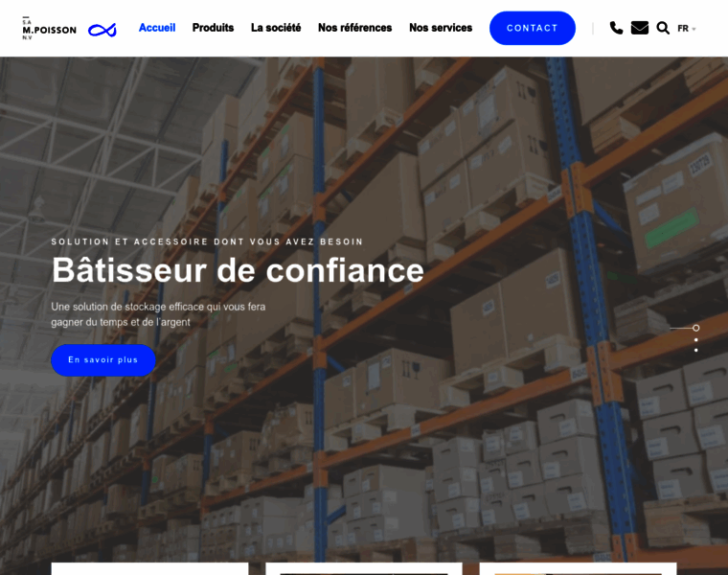Image resolution: width=728 pixels, height=575 pixels.
Task: Open Nos services menu item
Action: click(441, 28)
